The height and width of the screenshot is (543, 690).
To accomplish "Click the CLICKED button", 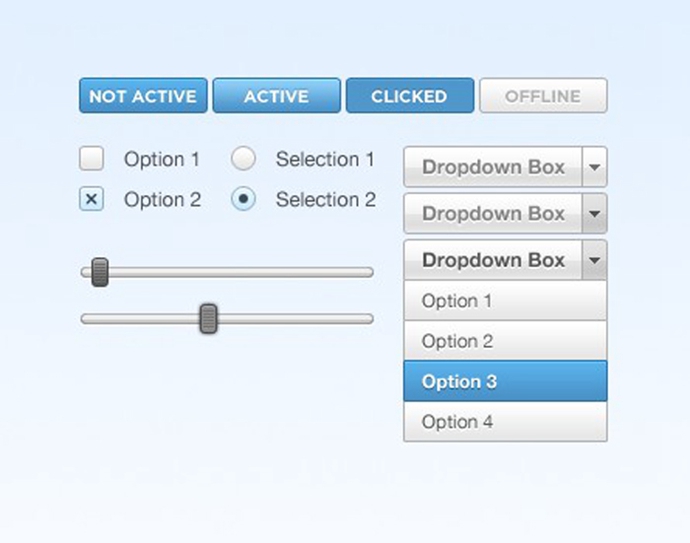I will (409, 96).
